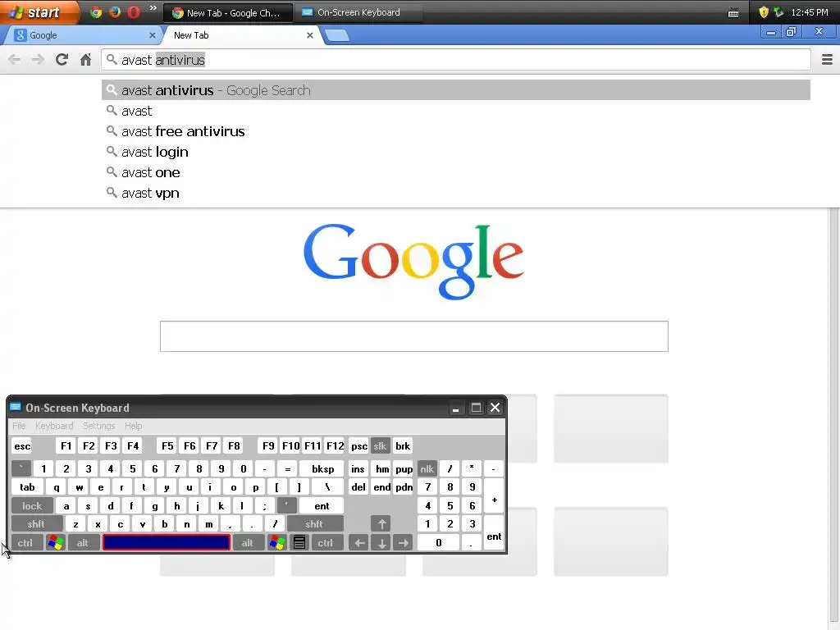
Task: Tap the F5 function key
Action: (167, 446)
